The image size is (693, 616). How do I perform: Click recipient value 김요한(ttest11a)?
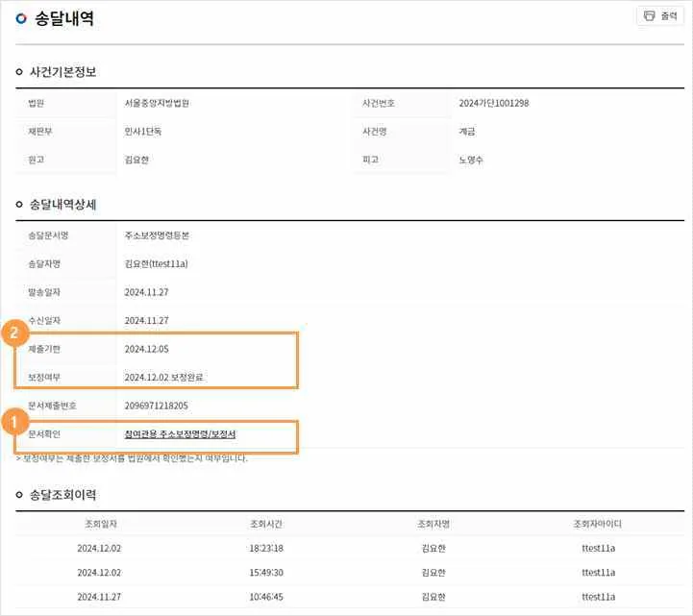pyautogui.click(x=156, y=264)
